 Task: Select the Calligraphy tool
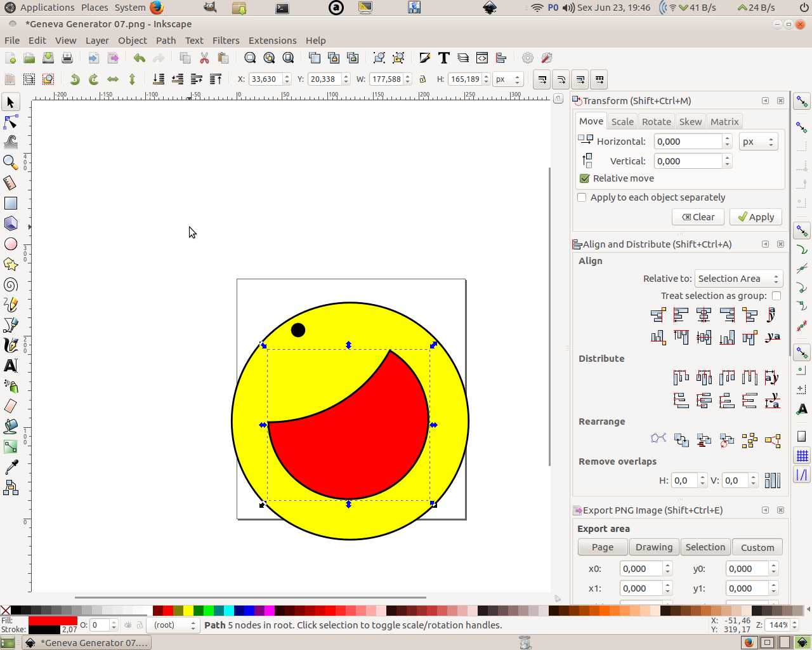coord(11,345)
